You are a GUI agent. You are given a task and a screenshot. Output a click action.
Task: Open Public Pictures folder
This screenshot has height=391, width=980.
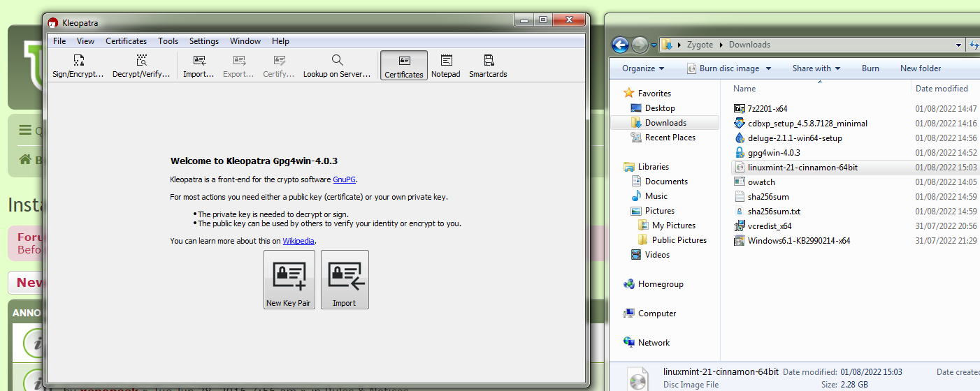[672, 240]
